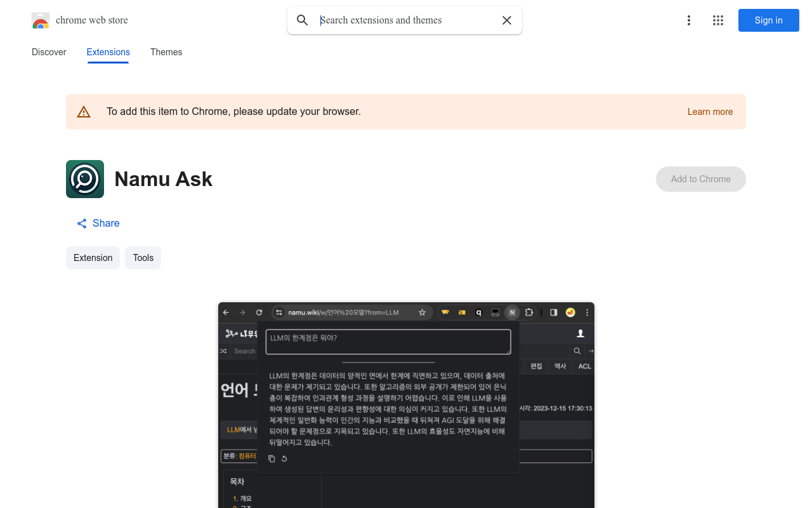Click the Namu Ask extension logo
Screen dimensions: 812x508
coord(84,179)
